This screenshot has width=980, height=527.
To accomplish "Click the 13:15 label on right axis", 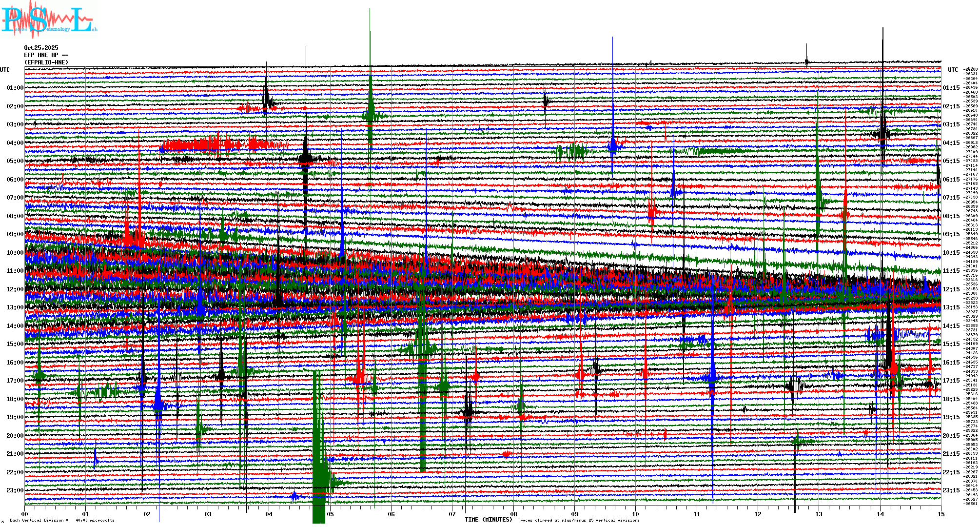I will point(951,307).
